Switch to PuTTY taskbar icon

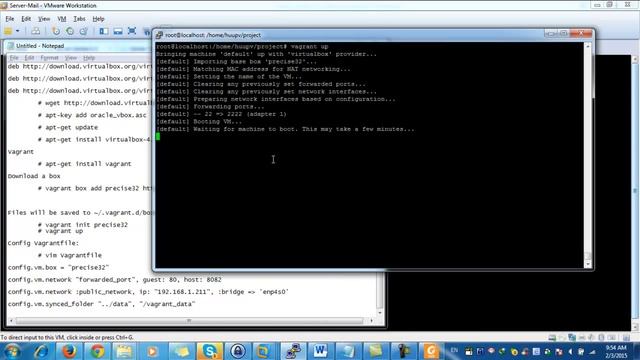coord(293,351)
